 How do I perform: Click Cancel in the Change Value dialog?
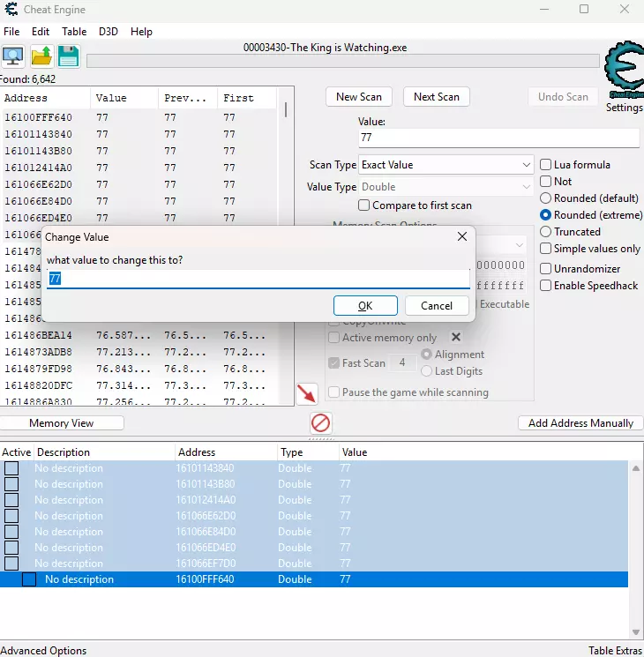[437, 305]
